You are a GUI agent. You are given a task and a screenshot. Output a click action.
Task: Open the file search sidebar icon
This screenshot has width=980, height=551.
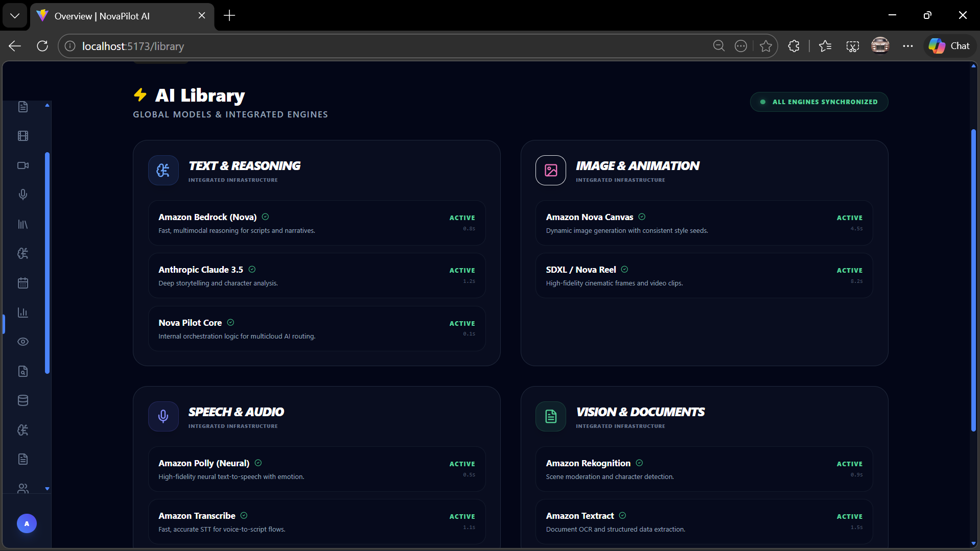23,371
